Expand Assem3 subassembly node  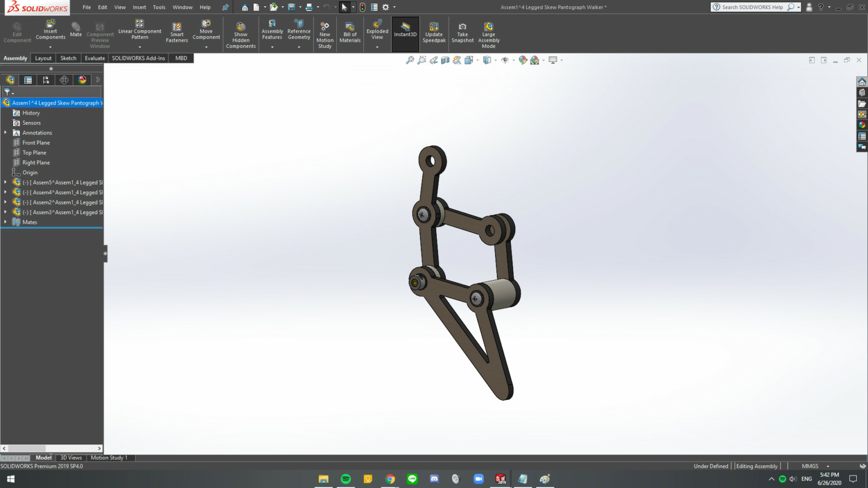click(x=6, y=212)
